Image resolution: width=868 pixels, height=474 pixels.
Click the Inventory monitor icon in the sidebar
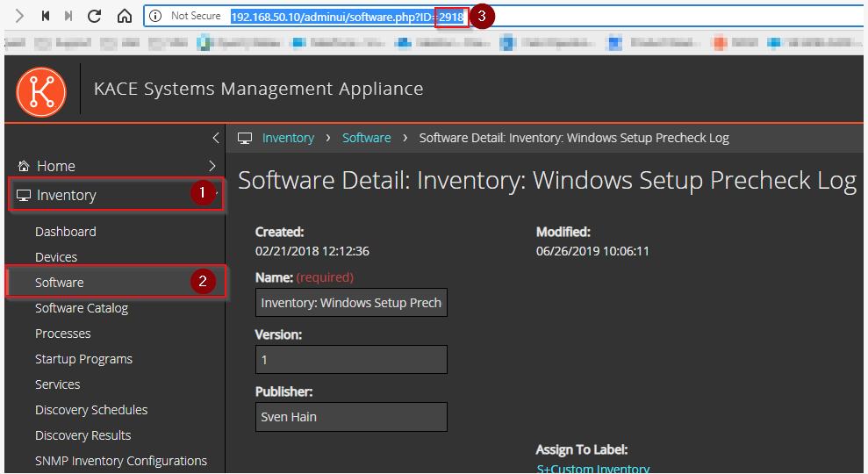(23, 196)
